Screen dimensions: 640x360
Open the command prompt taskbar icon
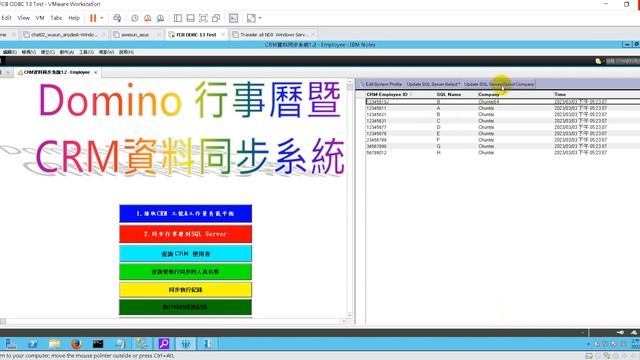[x=98, y=344]
